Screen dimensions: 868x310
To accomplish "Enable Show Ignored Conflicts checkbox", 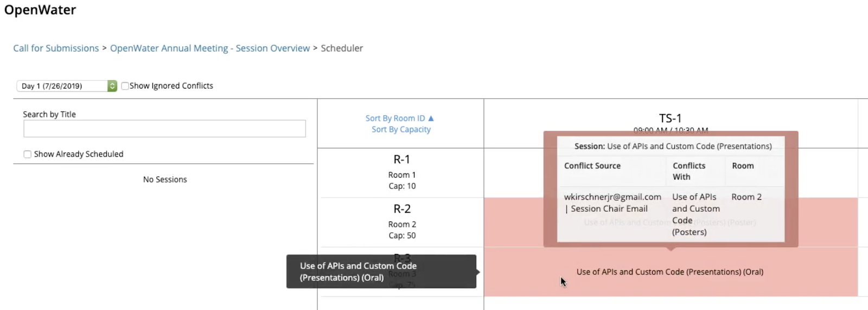I will [x=125, y=86].
